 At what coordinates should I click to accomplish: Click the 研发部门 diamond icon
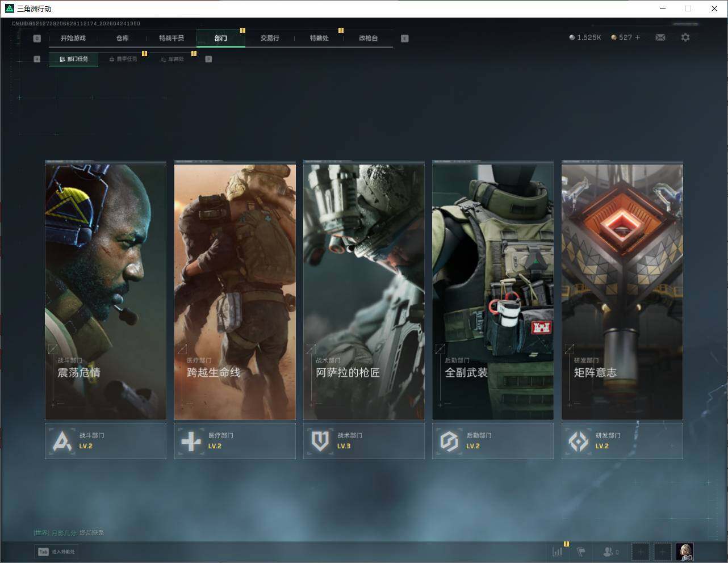point(579,441)
